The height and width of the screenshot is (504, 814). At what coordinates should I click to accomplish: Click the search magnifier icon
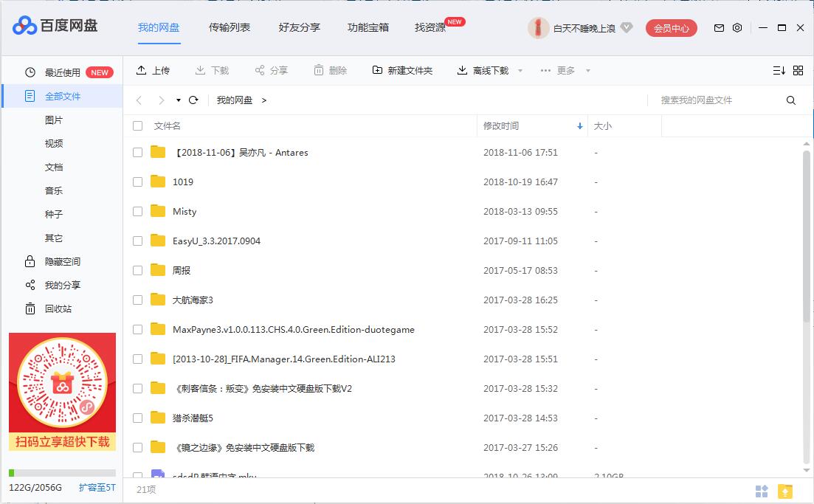point(791,100)
